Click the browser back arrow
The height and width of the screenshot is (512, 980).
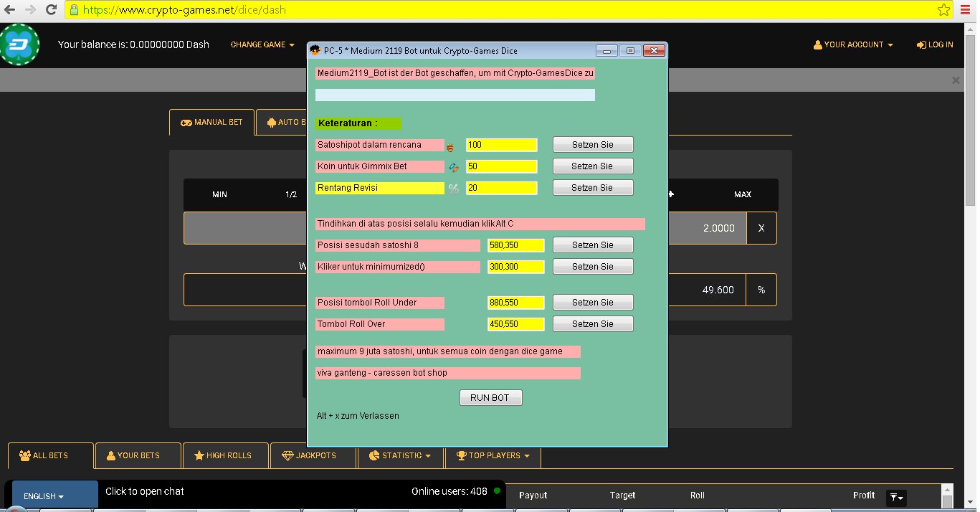coord(10,10)
